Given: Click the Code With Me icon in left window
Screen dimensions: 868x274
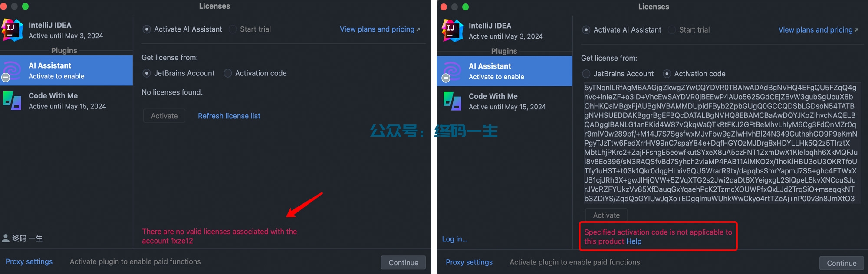Looking at the screenshot, I should (x=12, y=100).
